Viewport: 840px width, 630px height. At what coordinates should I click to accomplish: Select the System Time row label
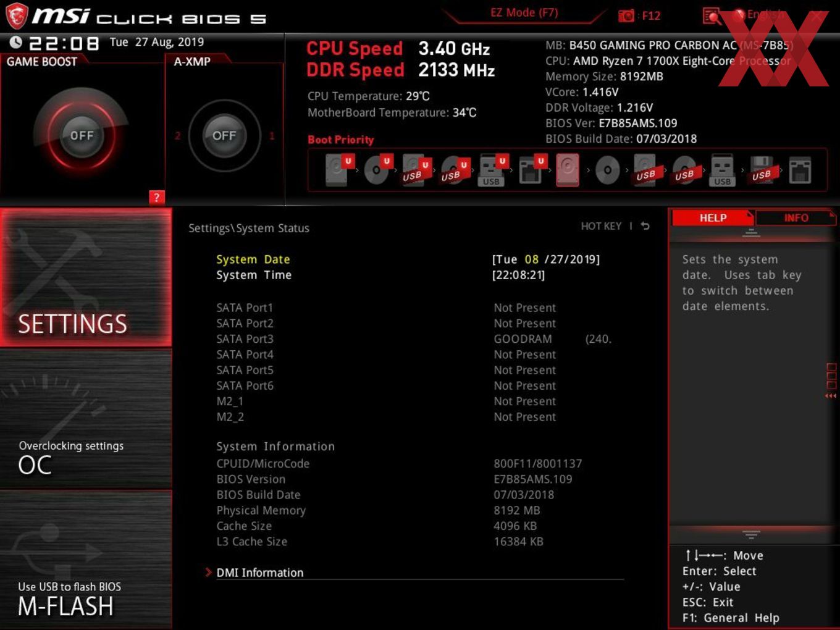(254, 275)
